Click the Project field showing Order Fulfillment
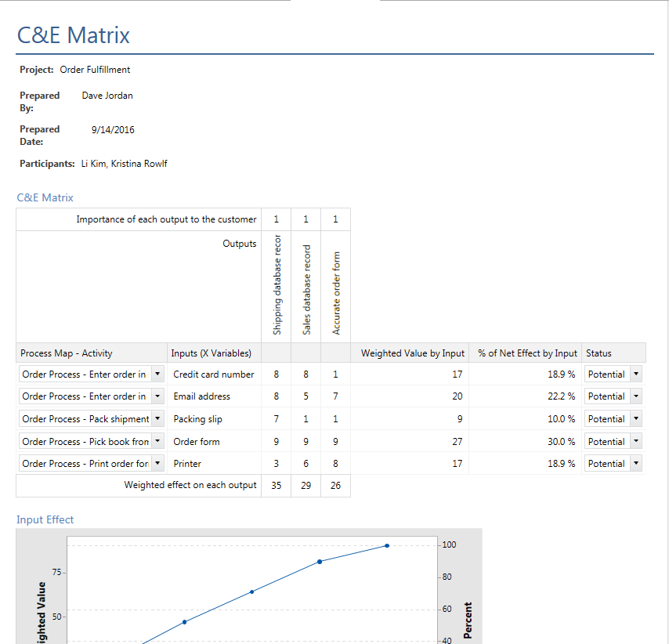The width and height of the screenshot is (669, 644). tap(95, 70)
